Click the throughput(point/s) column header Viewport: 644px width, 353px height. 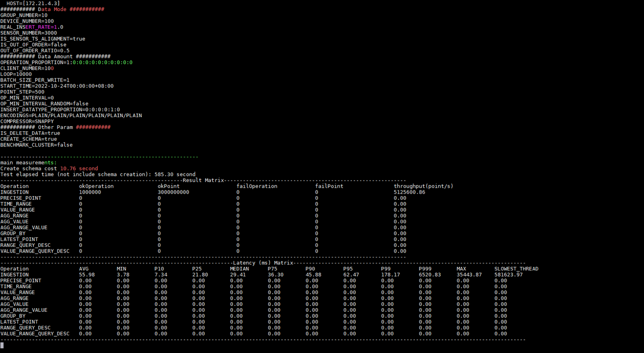click(x=423, y=186)
